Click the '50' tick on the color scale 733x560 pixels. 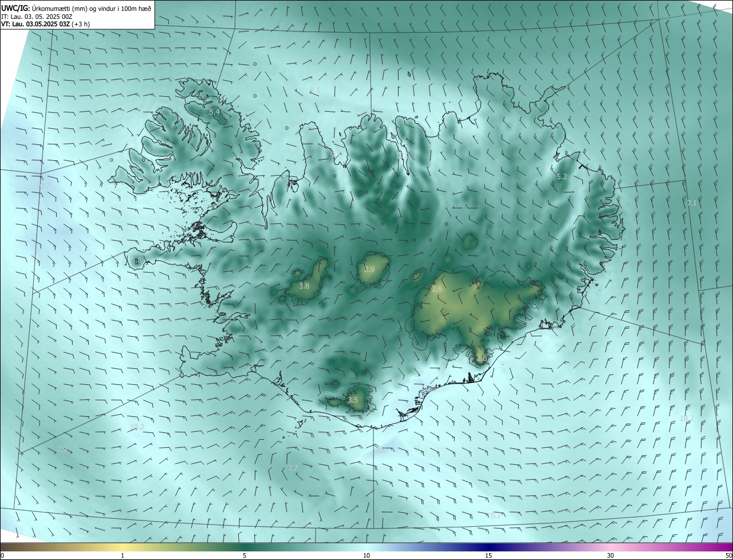728,555
